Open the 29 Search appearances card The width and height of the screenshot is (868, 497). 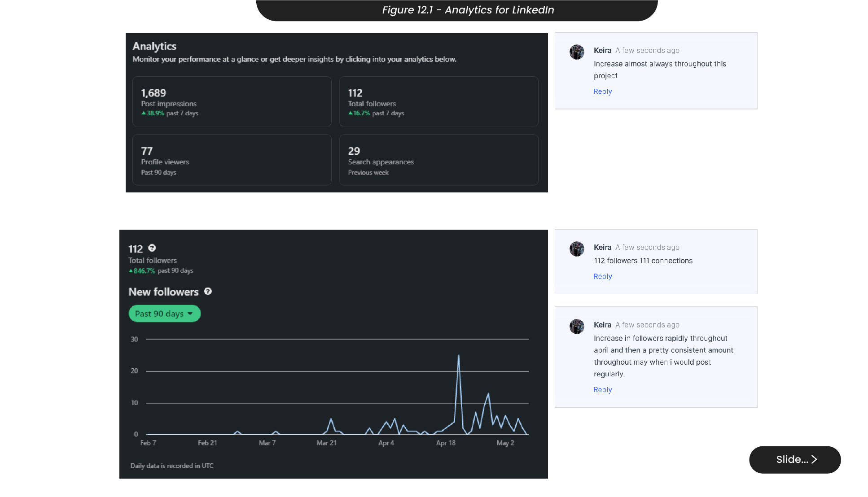point(439,160)
